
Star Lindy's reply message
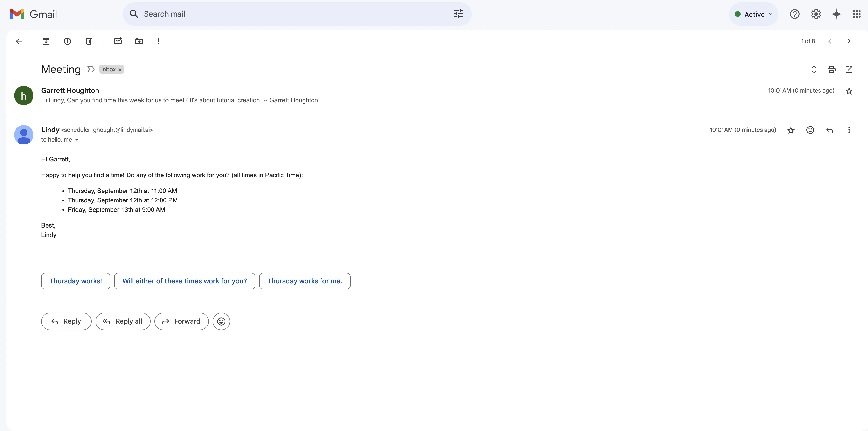tap(790, 130)
